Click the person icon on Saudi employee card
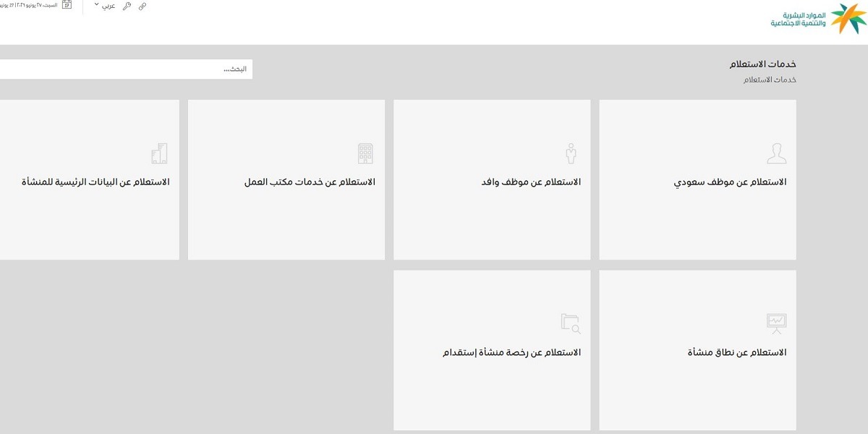 (776, 153)
